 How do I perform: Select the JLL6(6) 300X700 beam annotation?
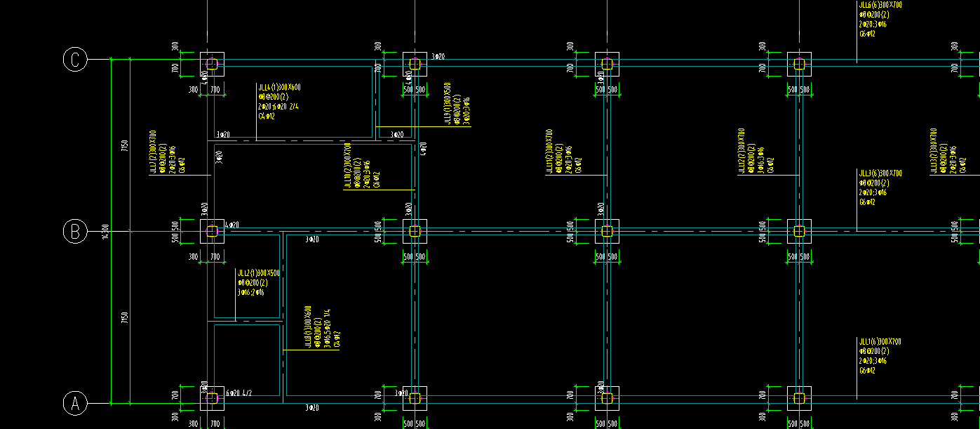880,19
